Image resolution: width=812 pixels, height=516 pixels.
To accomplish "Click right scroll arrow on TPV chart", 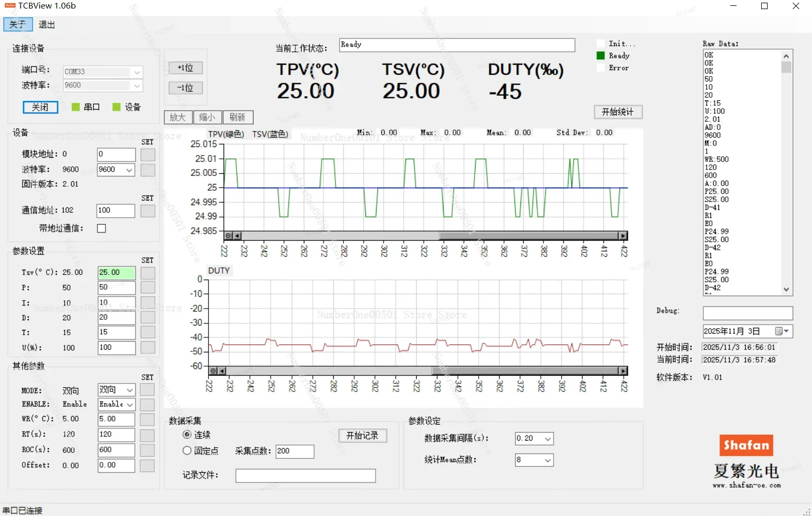I will coord(623,236).
